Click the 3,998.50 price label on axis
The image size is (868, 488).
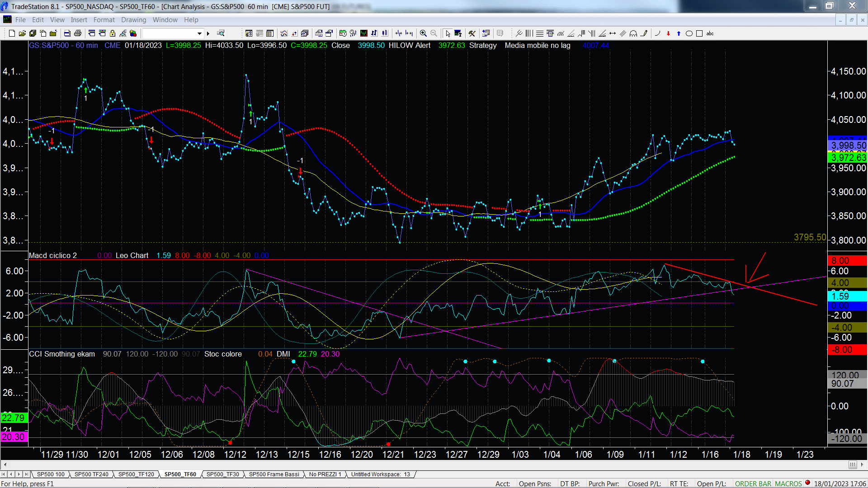[848, 145]
